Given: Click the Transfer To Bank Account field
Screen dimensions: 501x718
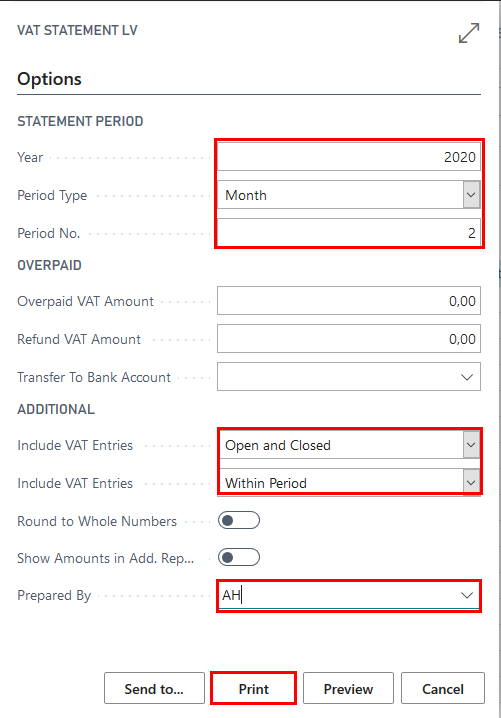Looking at the screenshot, I should [349, 377].
